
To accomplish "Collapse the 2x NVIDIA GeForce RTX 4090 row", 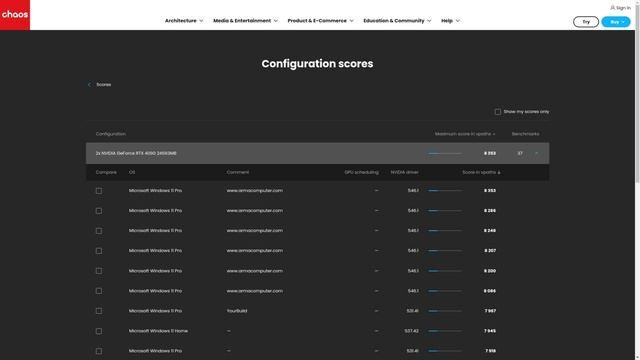I will click(x=536, y=153).
